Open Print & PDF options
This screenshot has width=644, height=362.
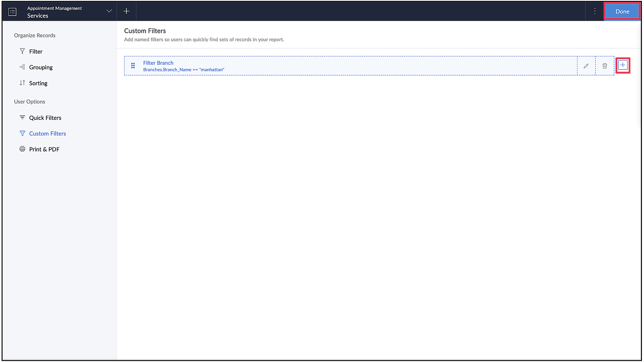pyautogui.click(x=44, y=149)
